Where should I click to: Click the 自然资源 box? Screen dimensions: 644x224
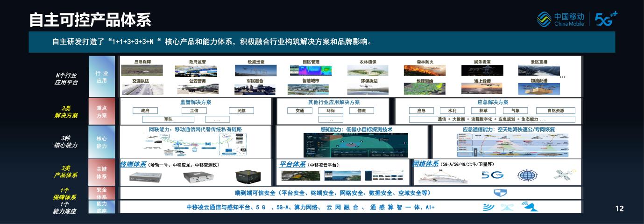556,111
